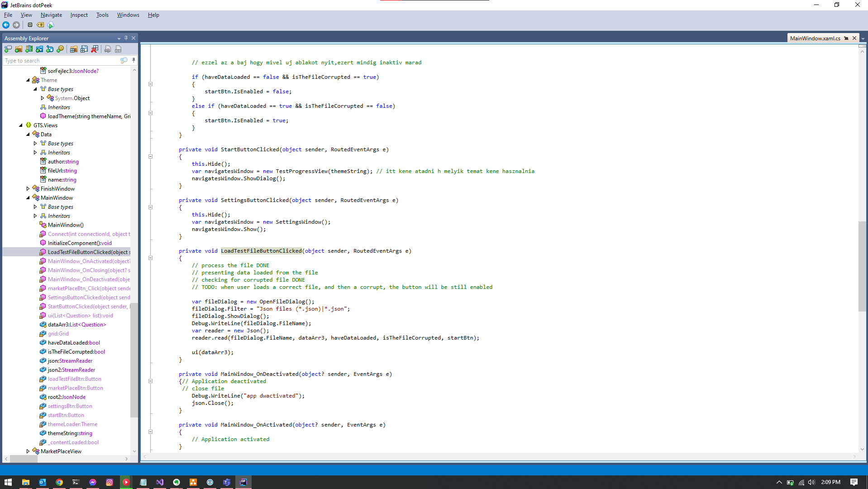The image size is (868, 489).
Task: Select the fileUrl:string member
Action: point(62,171)
